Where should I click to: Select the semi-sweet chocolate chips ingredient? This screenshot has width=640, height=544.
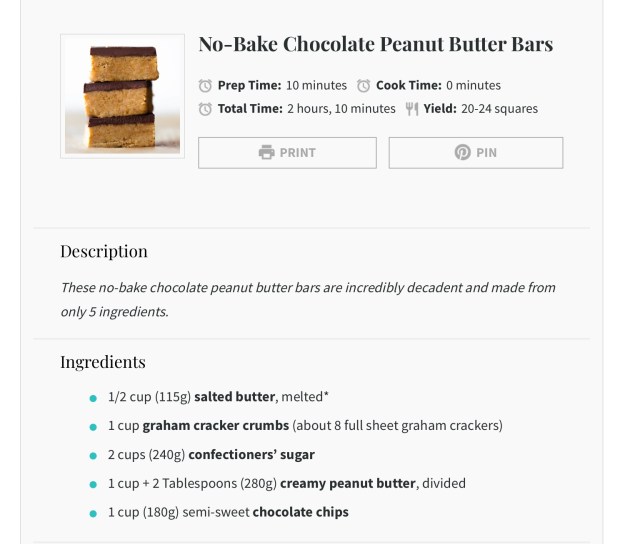click(228, 513)
